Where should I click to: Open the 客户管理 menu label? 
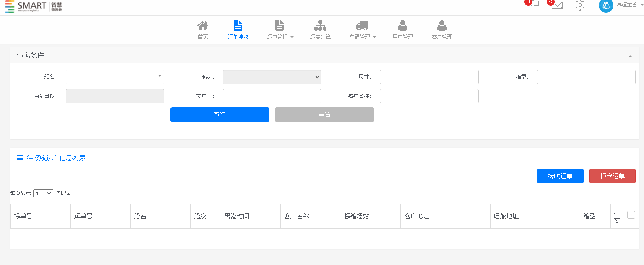[442, 37]
